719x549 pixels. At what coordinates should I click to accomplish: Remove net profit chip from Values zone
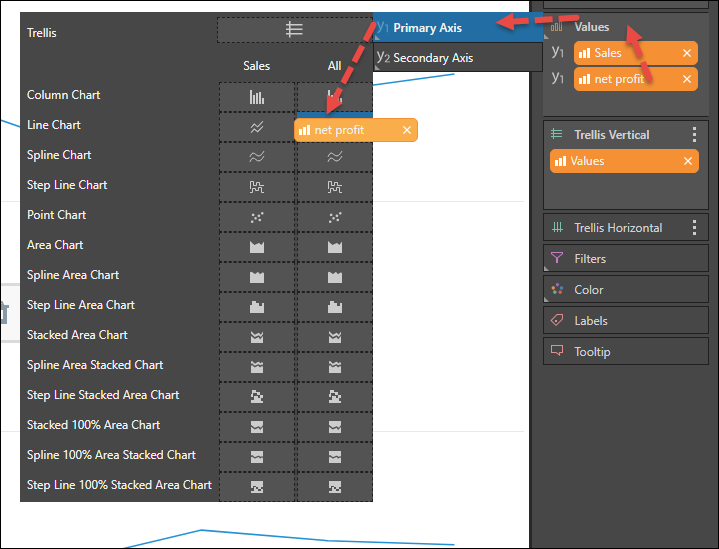[687, 79]
